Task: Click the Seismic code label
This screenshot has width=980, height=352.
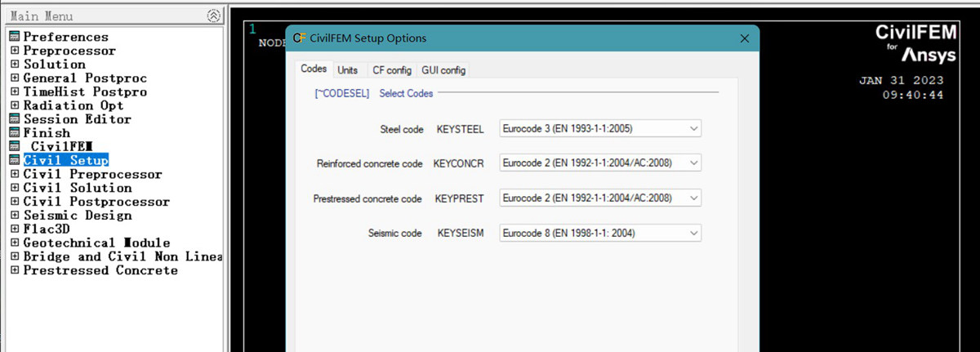Action: [x=394, y=234]
